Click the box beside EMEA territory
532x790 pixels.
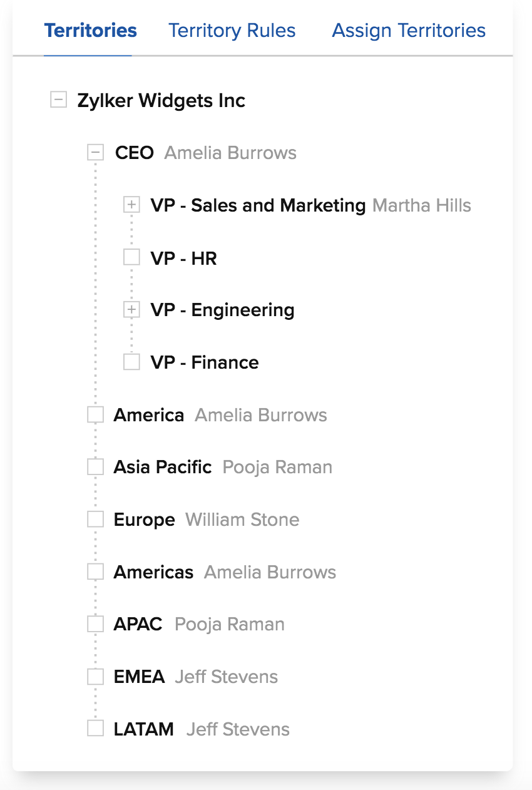point(95,676)
